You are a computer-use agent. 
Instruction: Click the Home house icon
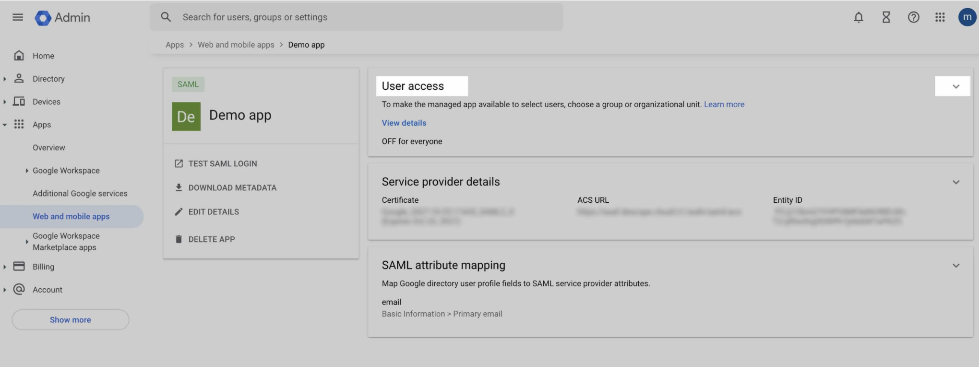(x=19, y=56)
